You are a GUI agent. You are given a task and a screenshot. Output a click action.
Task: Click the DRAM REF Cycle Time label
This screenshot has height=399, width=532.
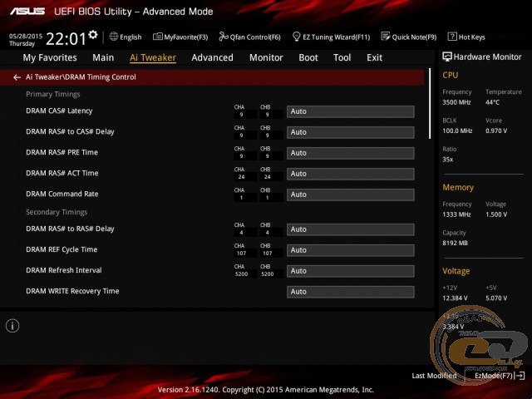[x=62, y=249]
